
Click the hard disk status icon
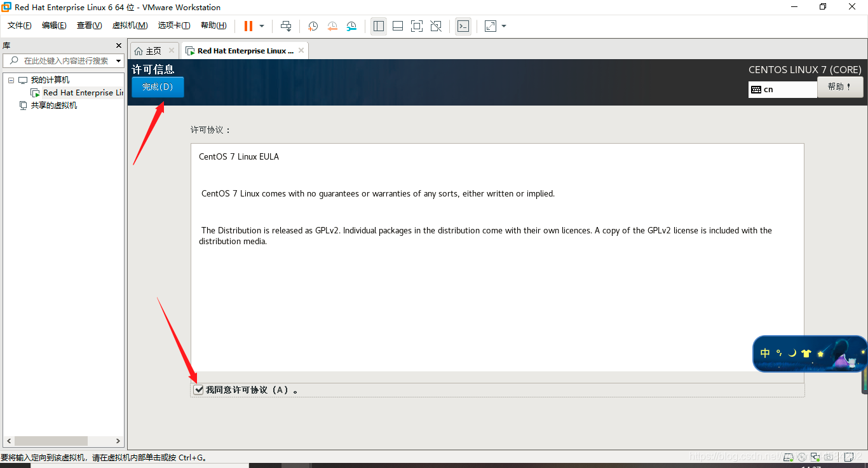tap(789, 457)
